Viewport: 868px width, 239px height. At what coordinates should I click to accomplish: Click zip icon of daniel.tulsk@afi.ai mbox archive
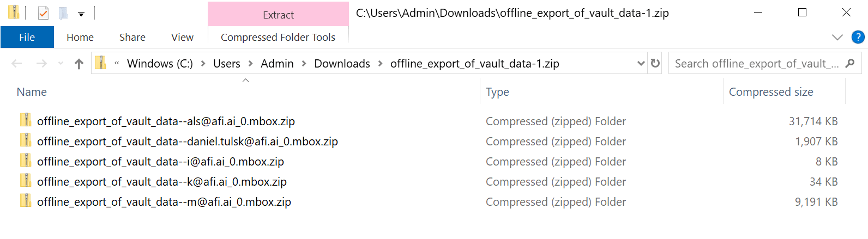tap(26, 140)
